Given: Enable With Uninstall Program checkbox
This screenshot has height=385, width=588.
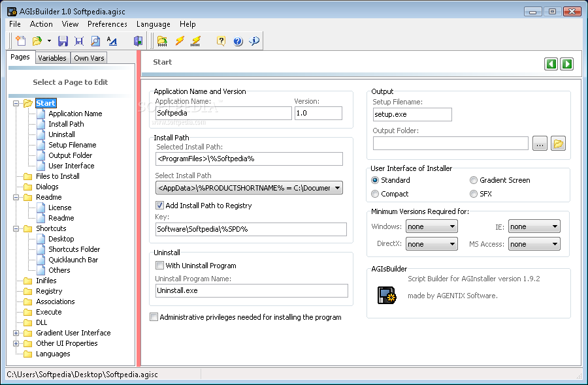Looking at the screenshot, I should (159, 266).
